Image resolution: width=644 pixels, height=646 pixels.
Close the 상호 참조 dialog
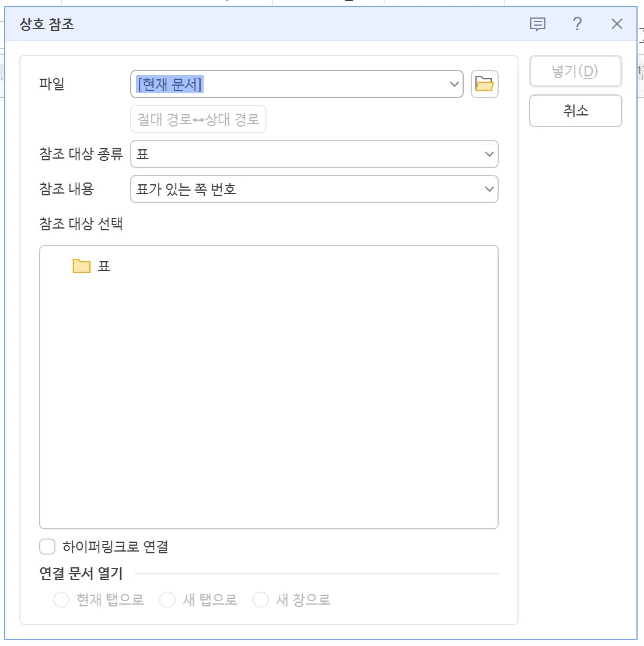617,24
